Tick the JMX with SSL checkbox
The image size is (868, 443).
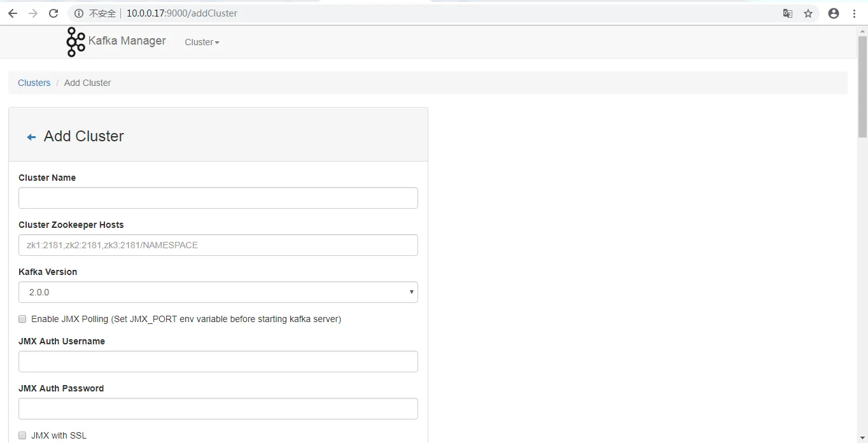22,435
